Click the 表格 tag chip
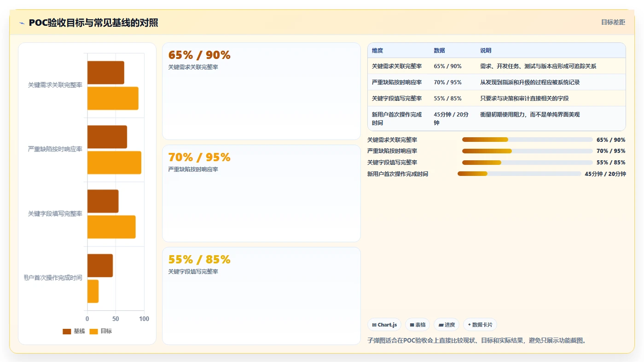This screenshot has width=644, height=362. click(418, 325)
